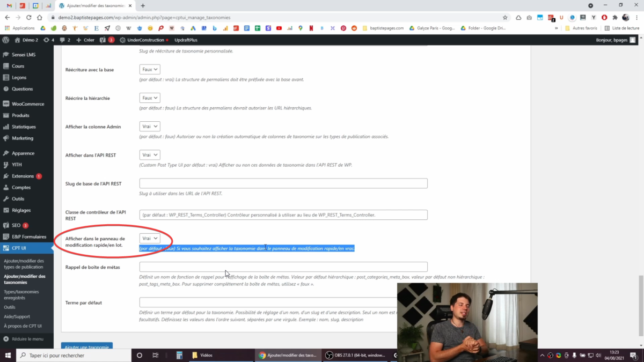644x362 pixels.
Task: Click the WordPress logo in admin bar
Action: pos(5,40)
